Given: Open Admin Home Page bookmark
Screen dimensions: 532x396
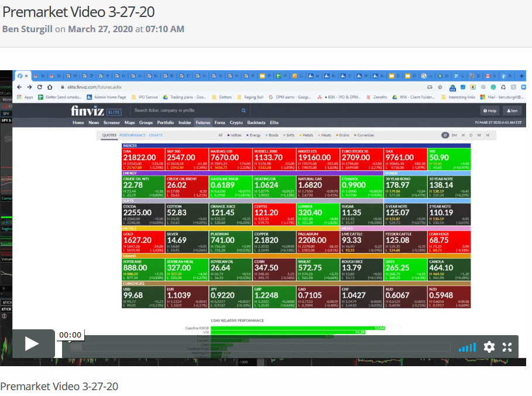Looking at the screenshot, I should pyautogui.click(x=107, y=97).
